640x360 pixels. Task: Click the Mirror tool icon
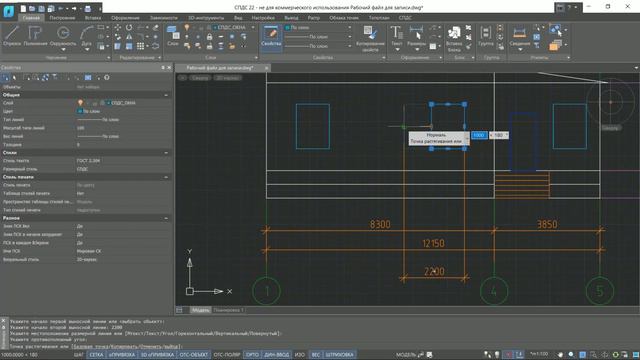tap(129, 37)
